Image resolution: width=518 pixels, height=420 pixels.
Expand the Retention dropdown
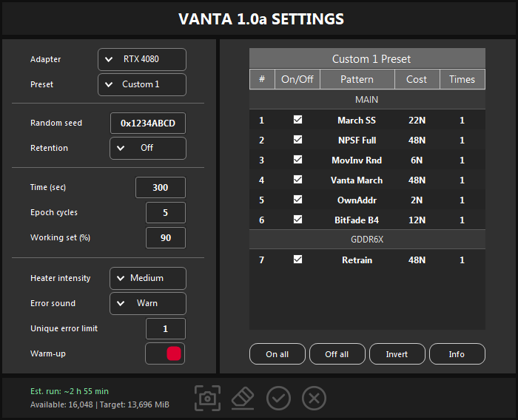[x=148, y=148]
